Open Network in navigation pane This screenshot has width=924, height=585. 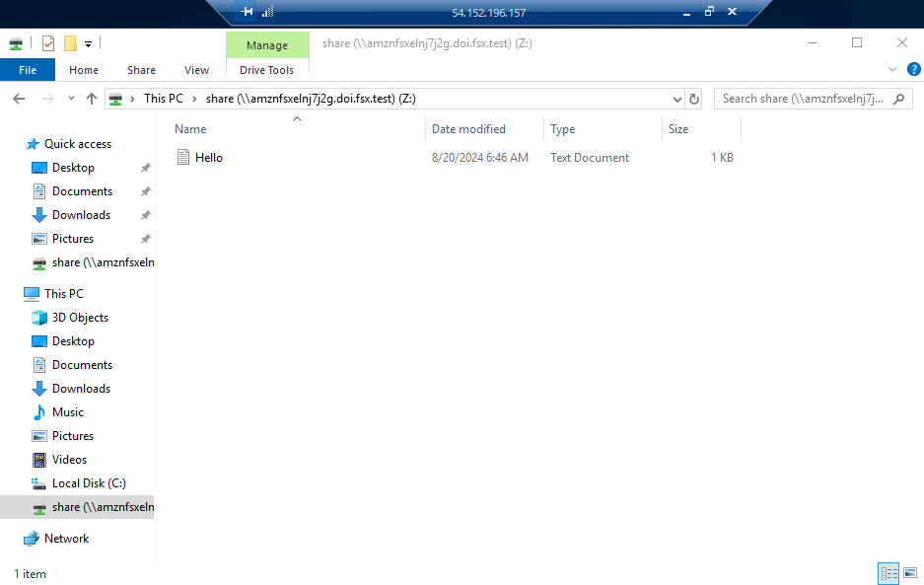pos(67,539)
